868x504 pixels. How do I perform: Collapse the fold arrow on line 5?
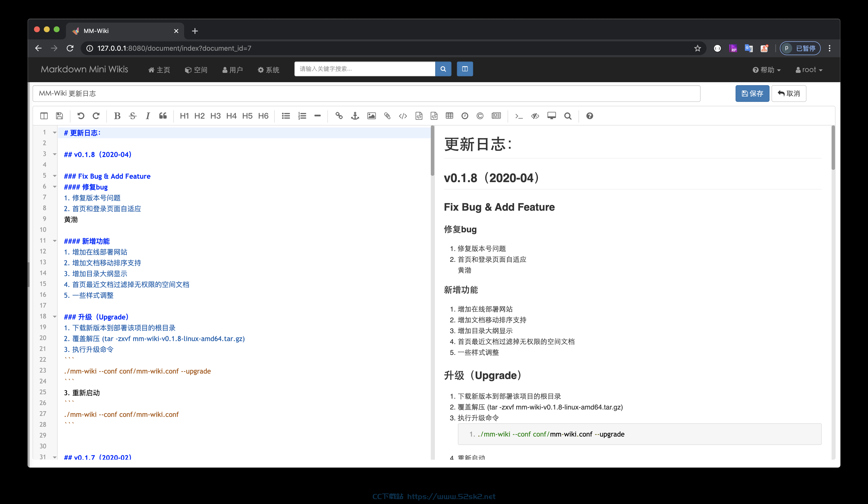tap(54, 176)
